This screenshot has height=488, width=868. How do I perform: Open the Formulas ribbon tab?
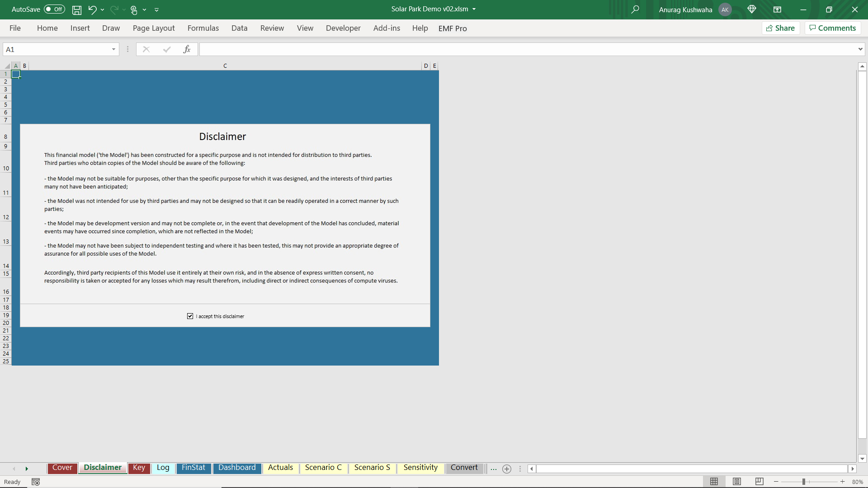click(203, 28)
